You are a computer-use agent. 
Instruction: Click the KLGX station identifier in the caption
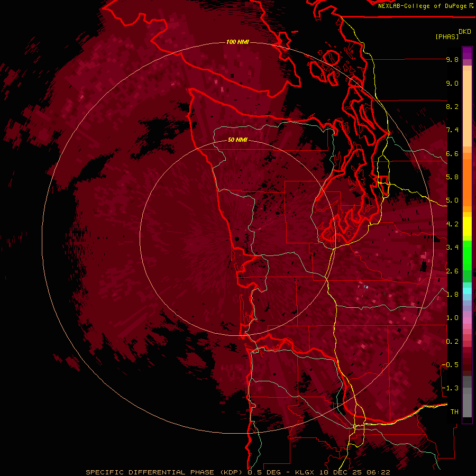point(304,472)
